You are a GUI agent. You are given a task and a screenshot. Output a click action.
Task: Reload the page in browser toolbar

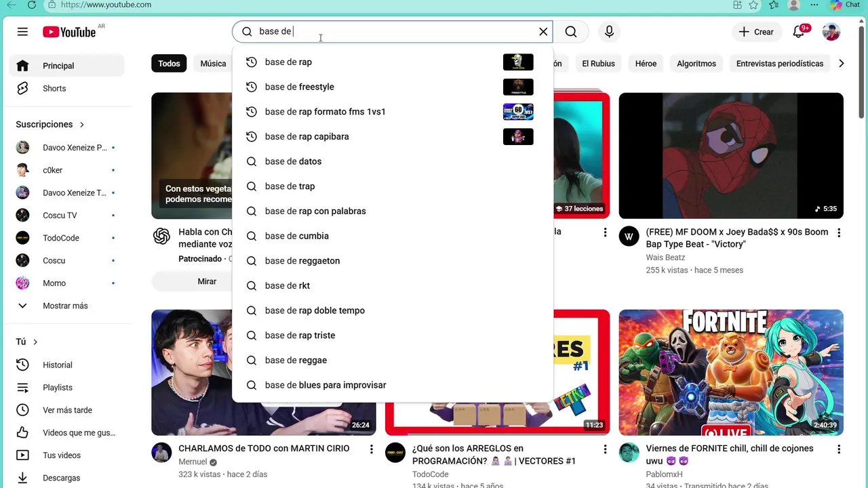point(31,5)
